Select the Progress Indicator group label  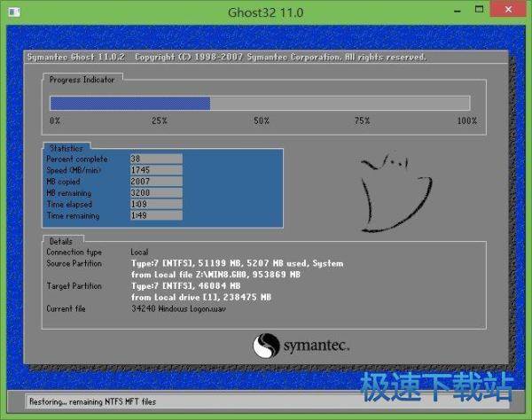click(x=82, y=80)
